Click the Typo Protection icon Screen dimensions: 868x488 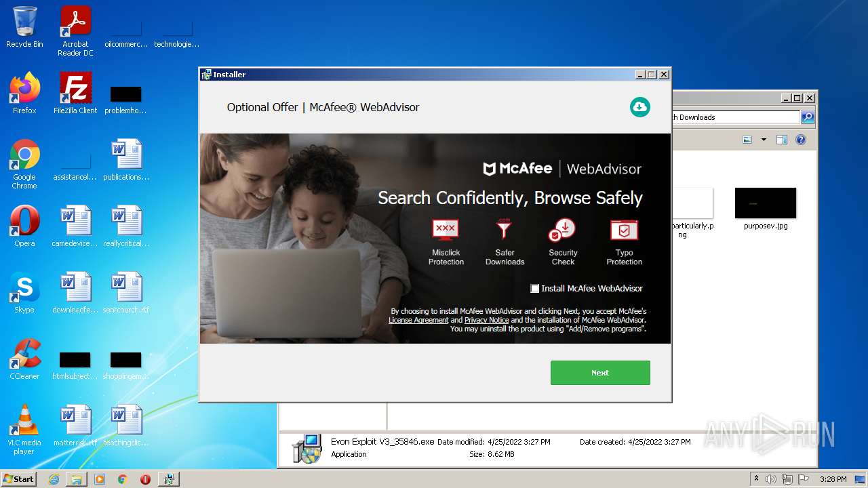point(624,230)
